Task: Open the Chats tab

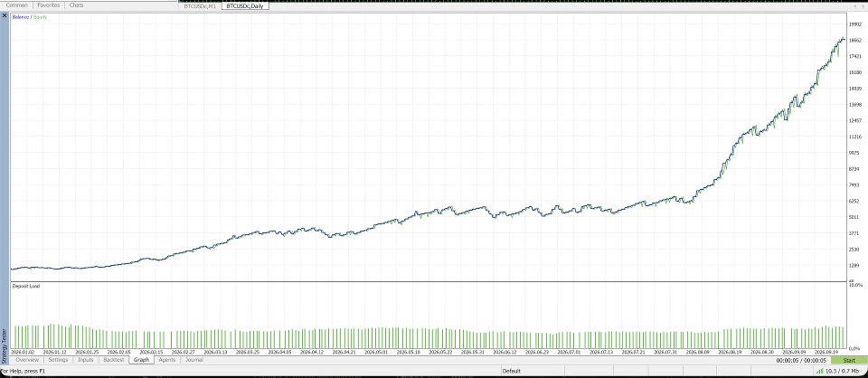Action: pyautogui.click(x=77, y=5)
